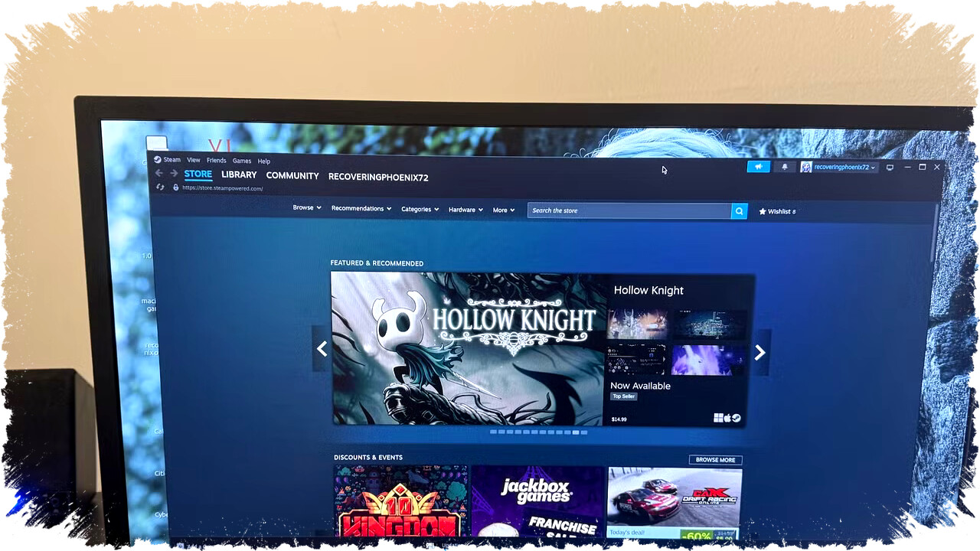
Task: Click the Big Picture mode monitor icon
Action: 890,168
